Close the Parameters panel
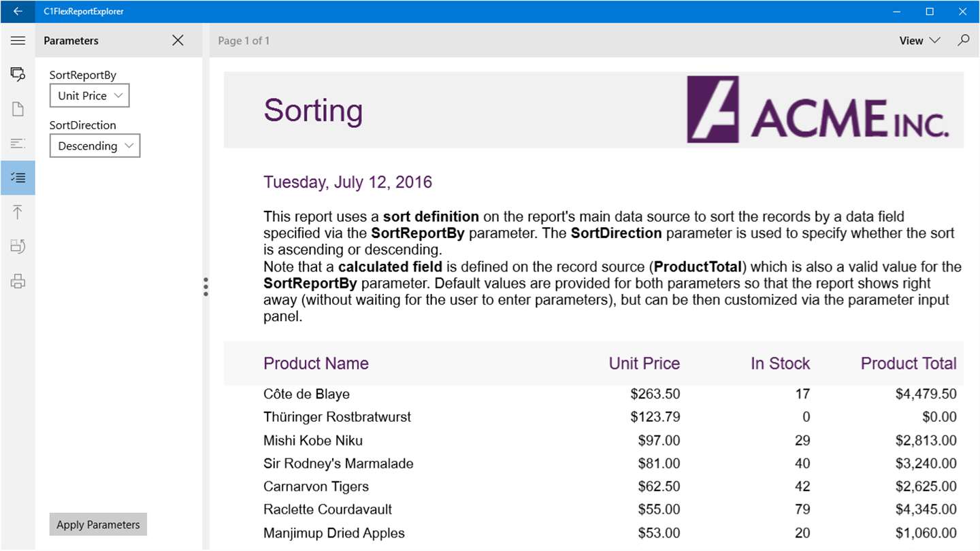This screenshot has width=980, height=551. pyautogui.click(x=178, y=41)
